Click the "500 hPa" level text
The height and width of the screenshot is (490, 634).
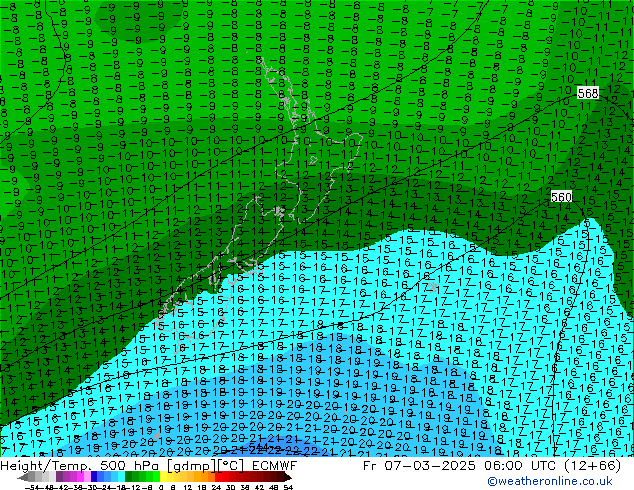[130, 466]
